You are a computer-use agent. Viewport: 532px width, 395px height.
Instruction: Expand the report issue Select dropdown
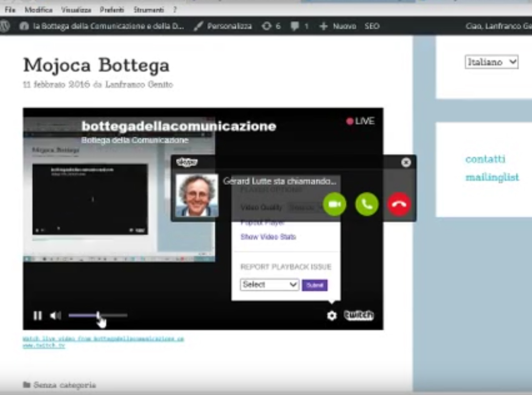pyautogui.click(x=270, y=284)
